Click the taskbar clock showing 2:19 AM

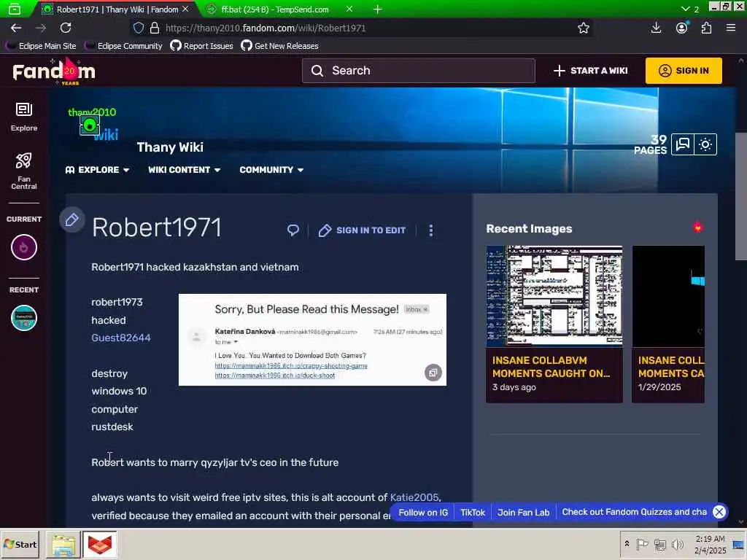(710, 545)
